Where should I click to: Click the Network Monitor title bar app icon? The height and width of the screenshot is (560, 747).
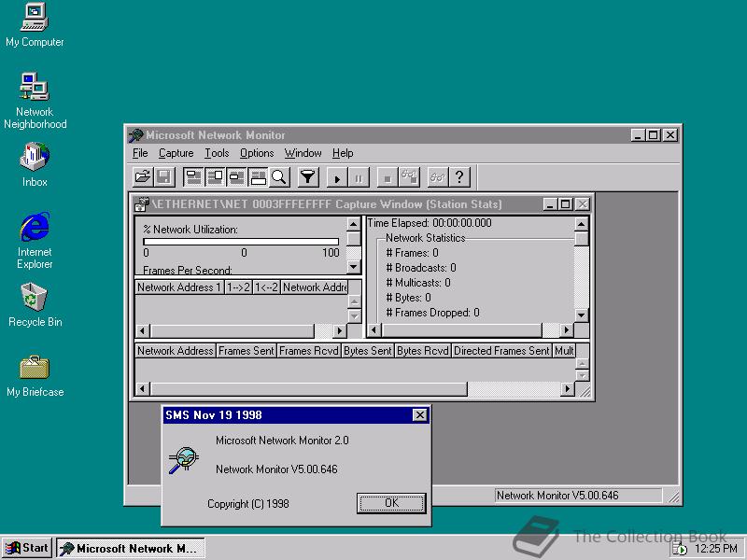[x=135, y=135]
